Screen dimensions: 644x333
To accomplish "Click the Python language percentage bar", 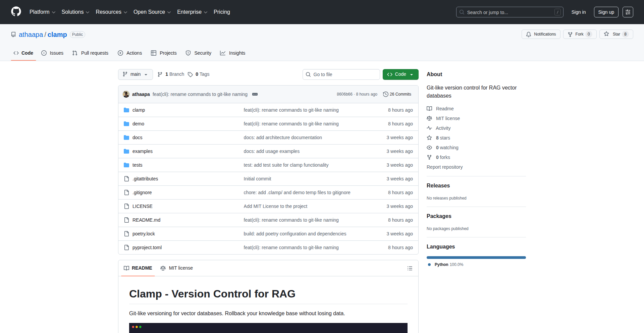I will coord(476,258).
